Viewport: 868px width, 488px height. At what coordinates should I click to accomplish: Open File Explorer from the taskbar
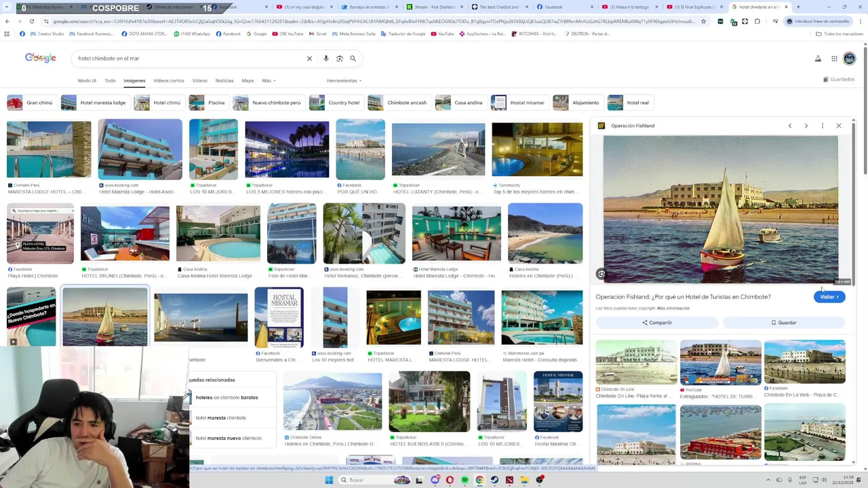pyautogui.click(x=524, y=480)
